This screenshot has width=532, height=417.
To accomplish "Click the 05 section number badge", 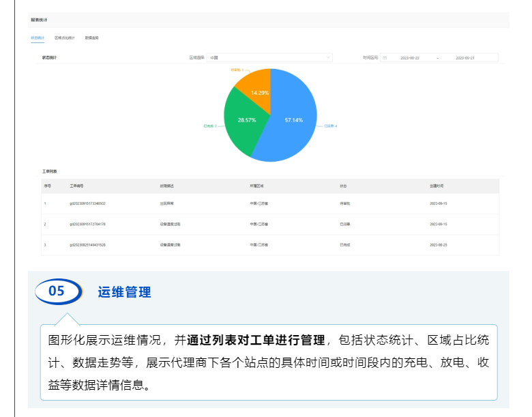I will [57, 291].
